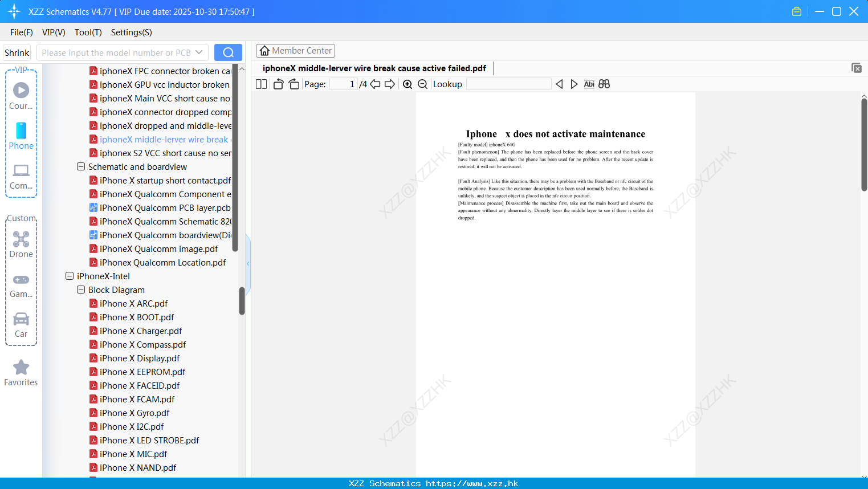The width and height of the screenshot is (868, 489).
Task: Visit the XZZ Schematics website link
Action: coord(434,483)
